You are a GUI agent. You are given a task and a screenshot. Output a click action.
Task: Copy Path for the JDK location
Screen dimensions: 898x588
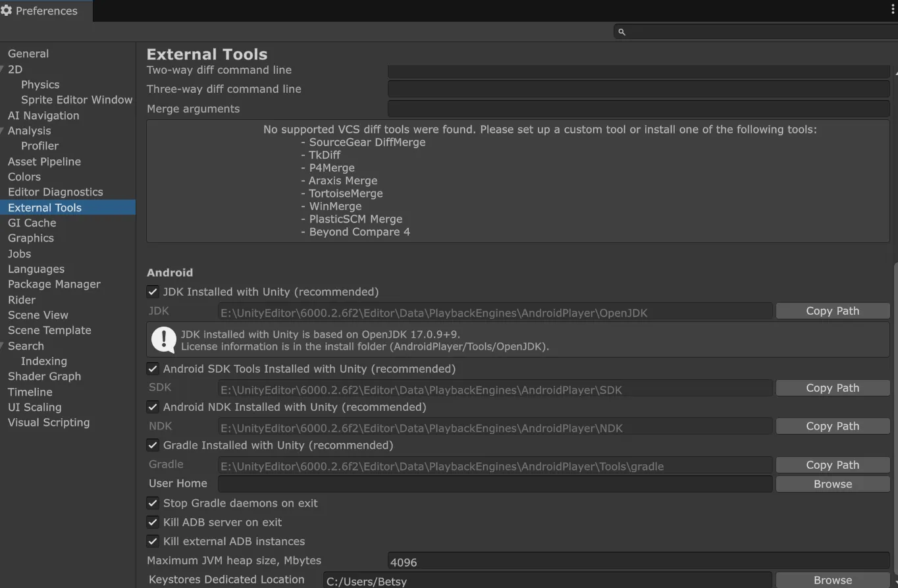pyautogui.click(x=832, y=311)
